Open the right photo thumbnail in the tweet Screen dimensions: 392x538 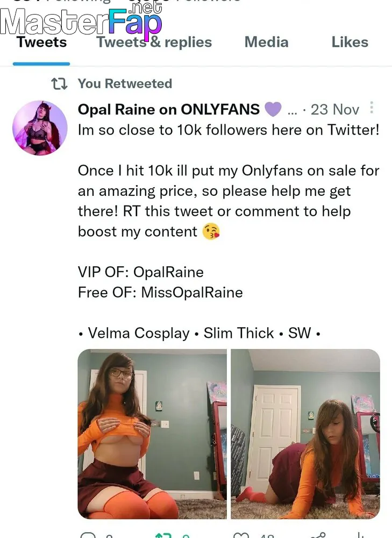[305, 434]
